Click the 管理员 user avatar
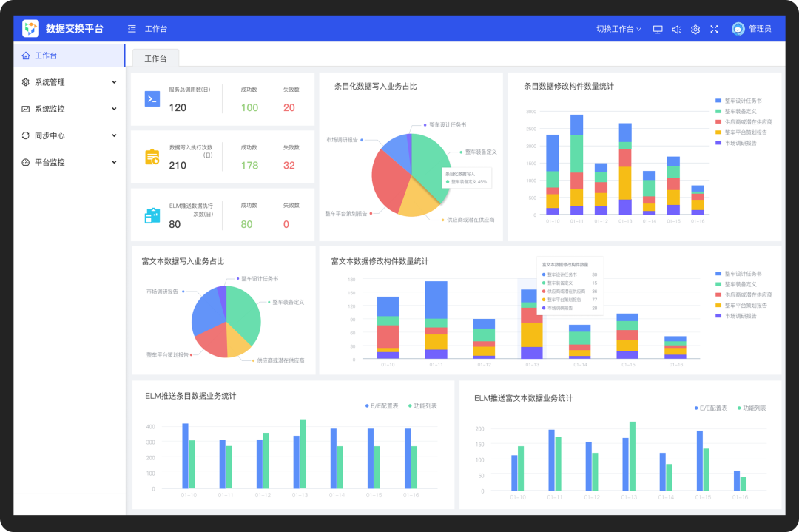This screenshot has height=532, width=799. [x=738, y=29]
